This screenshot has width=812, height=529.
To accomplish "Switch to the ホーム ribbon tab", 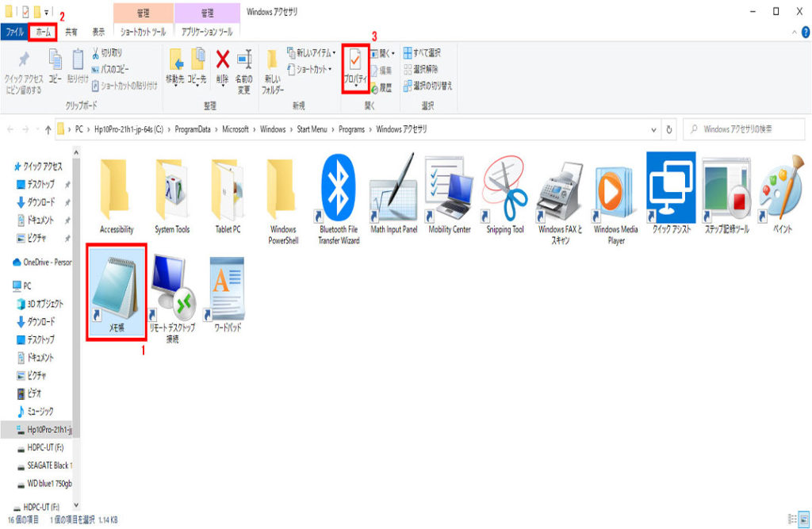I will point(44,33).
